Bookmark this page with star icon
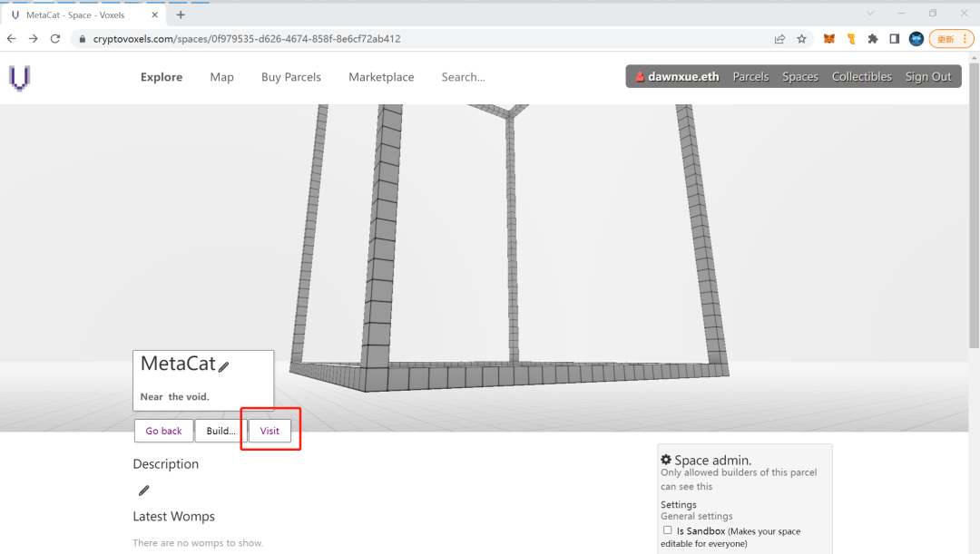980x554 pixels. coord(802,39)
